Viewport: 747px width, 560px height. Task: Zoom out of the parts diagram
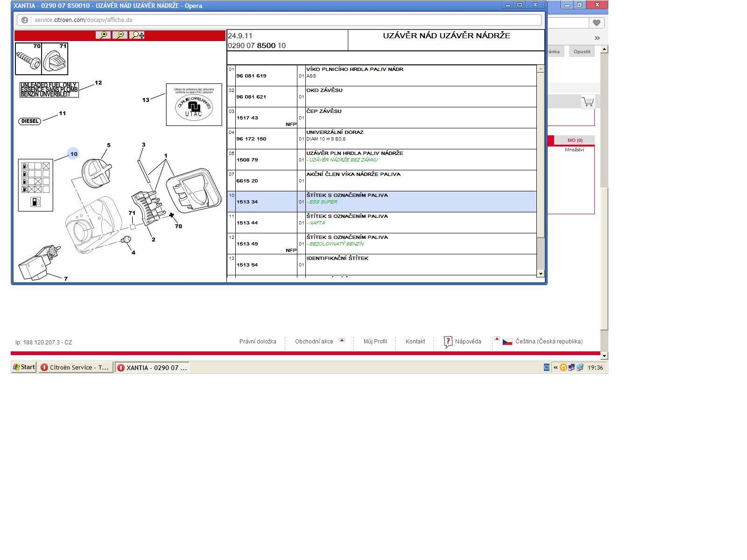pos(120,35)
